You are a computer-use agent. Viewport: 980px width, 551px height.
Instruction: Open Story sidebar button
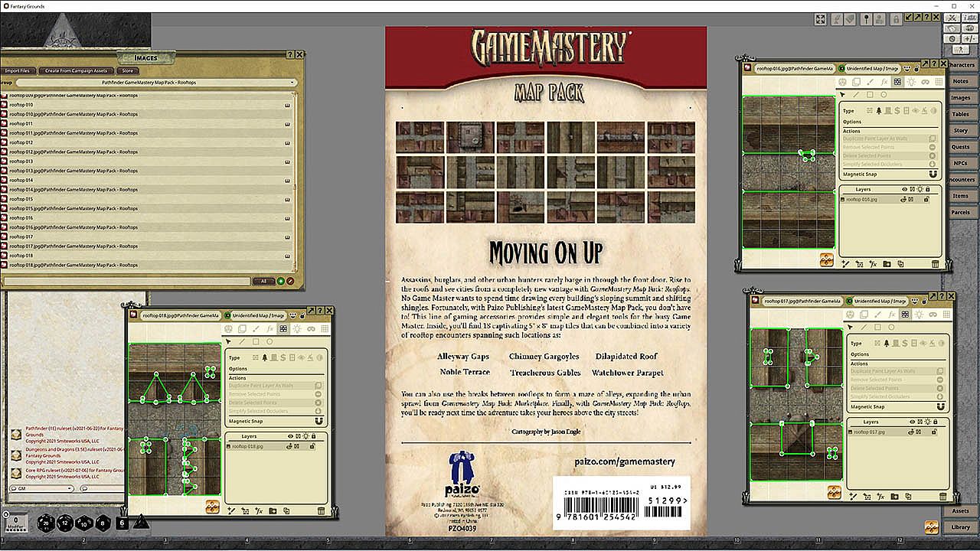tap(961, 130)
